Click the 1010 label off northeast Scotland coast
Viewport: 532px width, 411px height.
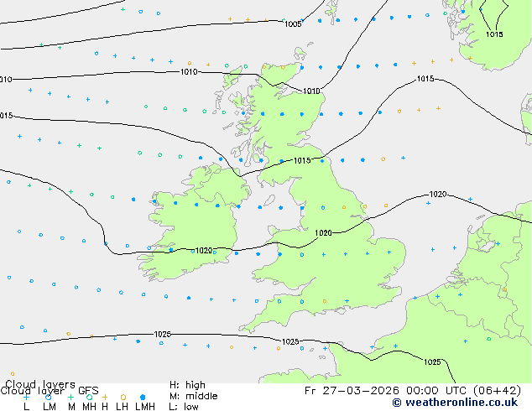click(311, 91)
